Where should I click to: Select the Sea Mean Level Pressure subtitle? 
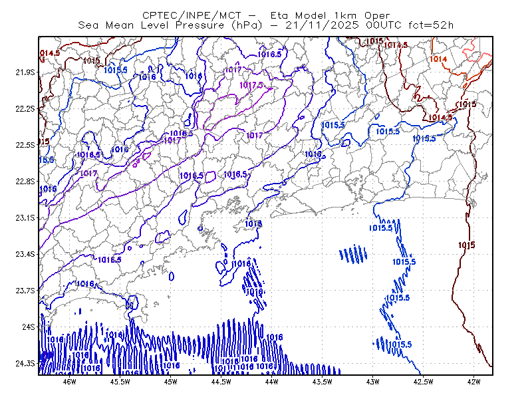(265, 25)
